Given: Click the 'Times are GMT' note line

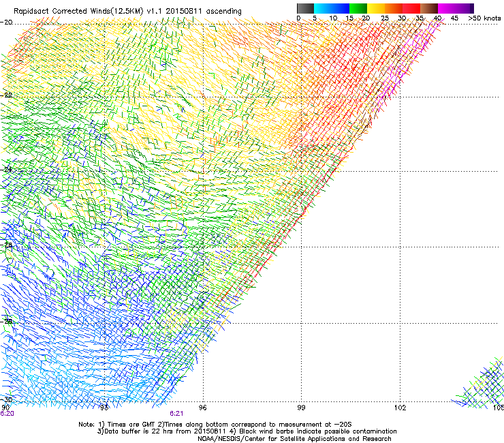Looking at the screenshot, I should pyautogui.click(x=215, y=425).
